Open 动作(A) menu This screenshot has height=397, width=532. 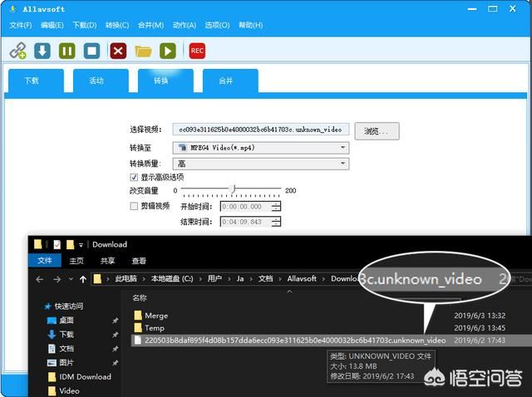tap(185, 25)
